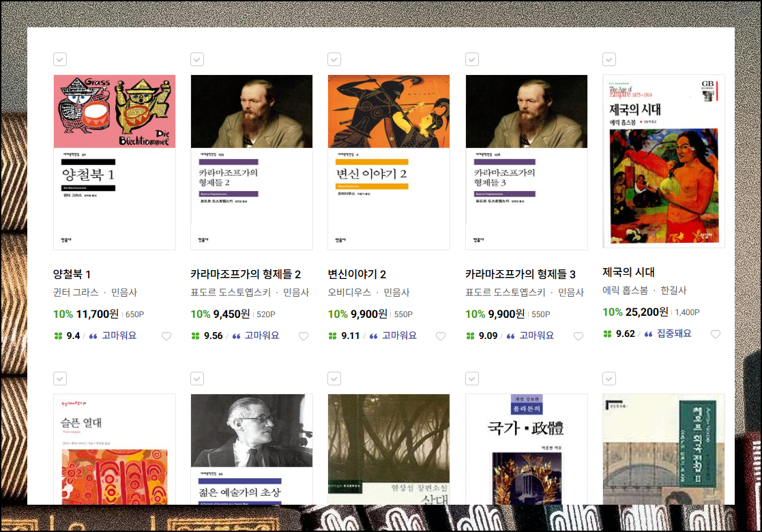
Task: Open title link 카라마조프가의 형제들 3
Action: pyautogui.click(x=521, y=274)
